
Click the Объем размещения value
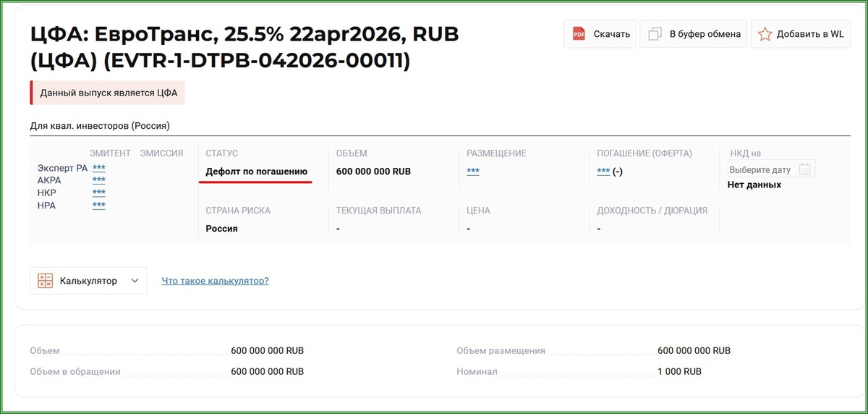694,350
